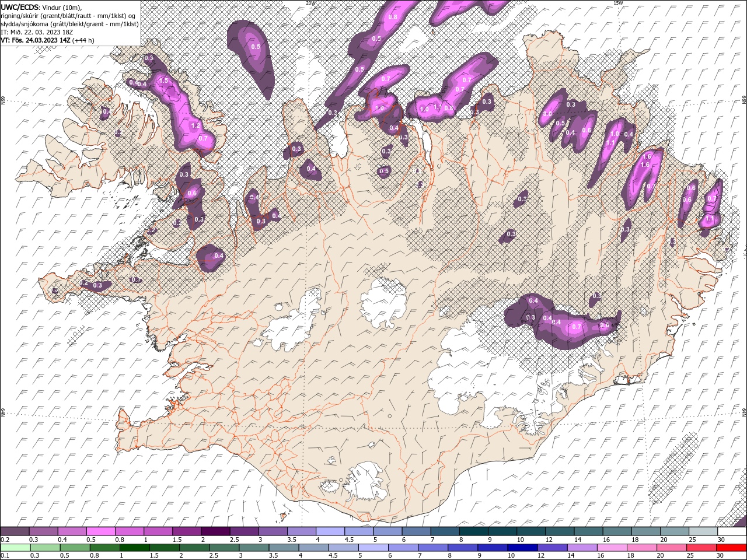Select the 'IT: Mið. 22. 03. 2023 18Z' timestamp
This screenshot has height=560, width=747.
(x=37, y=32)
